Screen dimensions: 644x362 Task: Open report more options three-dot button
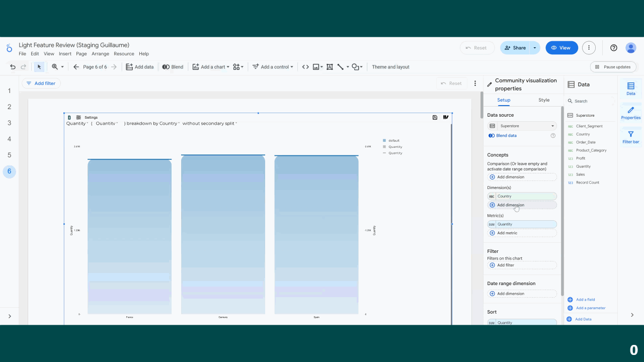[x=589, y=48]
